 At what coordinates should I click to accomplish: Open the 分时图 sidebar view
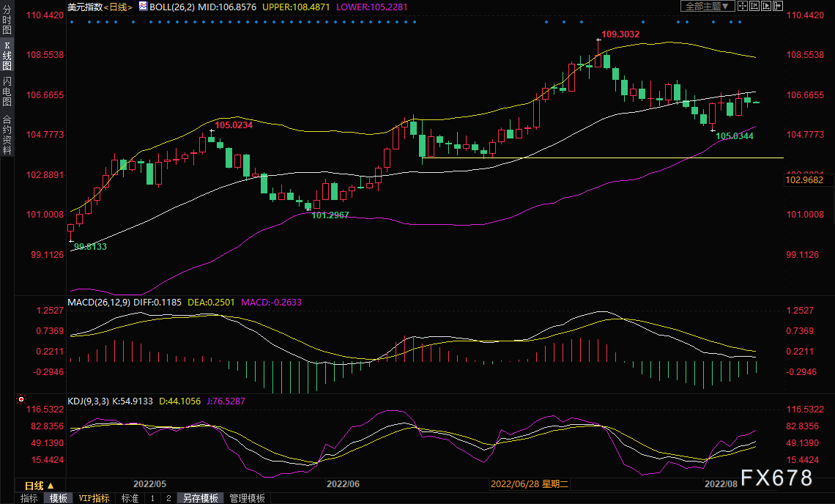click(x=7, y=20)
